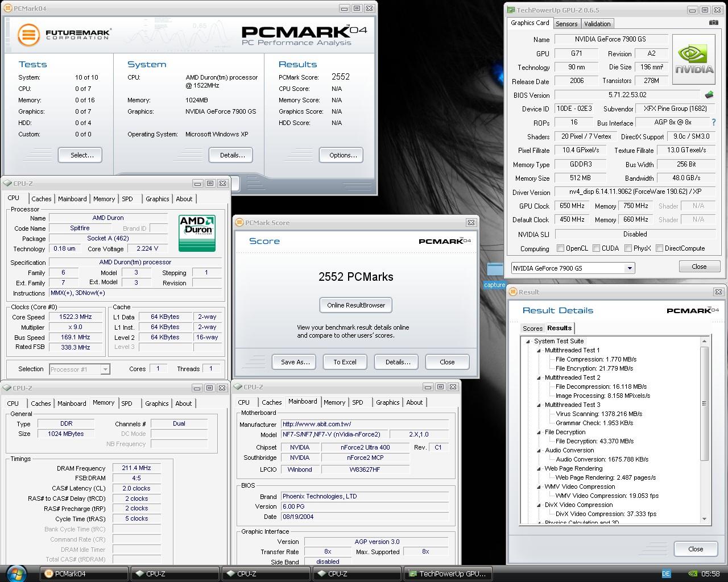Screen dimensions: 728x582
Task: Select the 'File Compression: 1.770 MB/s' row
Action: 596,359
